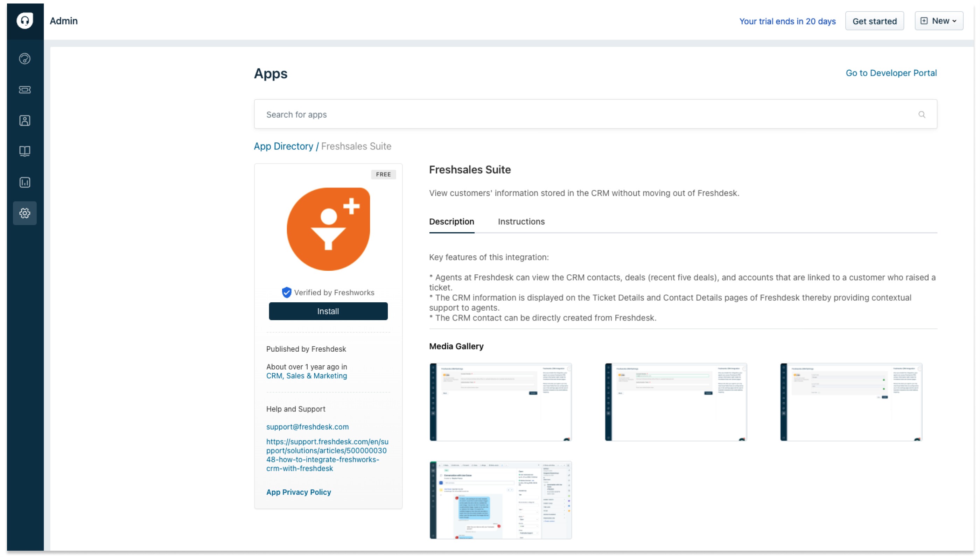The image size is (980, 557).
Task: Open third Media Gallery screenshot thumbnail
Action: point(851,402)
